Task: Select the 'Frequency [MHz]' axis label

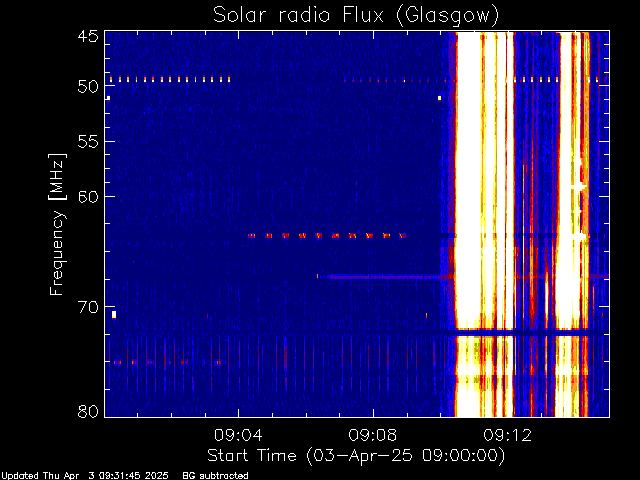Action: pyautogui.click(x=57, y=224)
